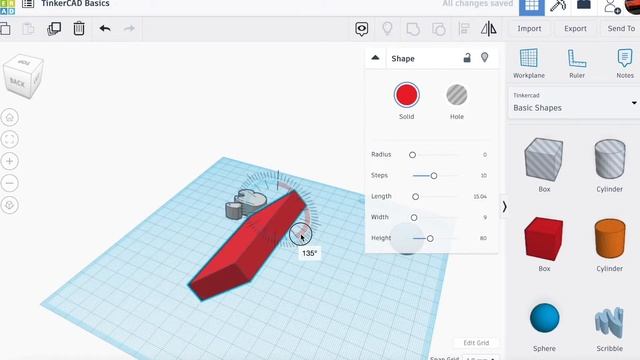This screenshot has width=640, height=360.
Task: Click the Align tool icon
Action: pos(464,29)
